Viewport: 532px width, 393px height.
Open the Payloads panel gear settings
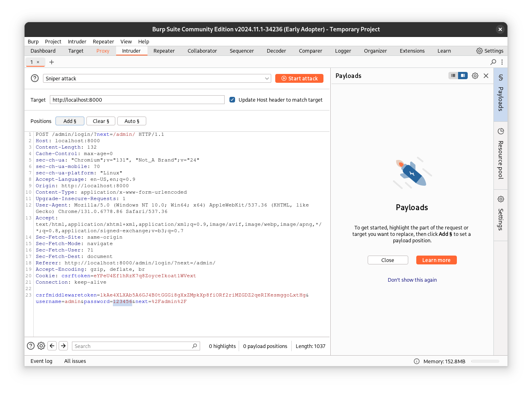[475, 76]
